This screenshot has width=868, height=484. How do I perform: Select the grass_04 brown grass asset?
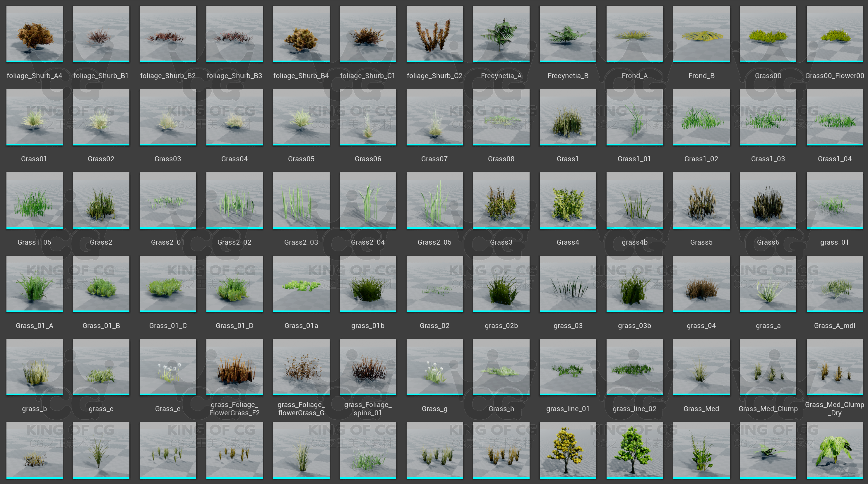701,284
